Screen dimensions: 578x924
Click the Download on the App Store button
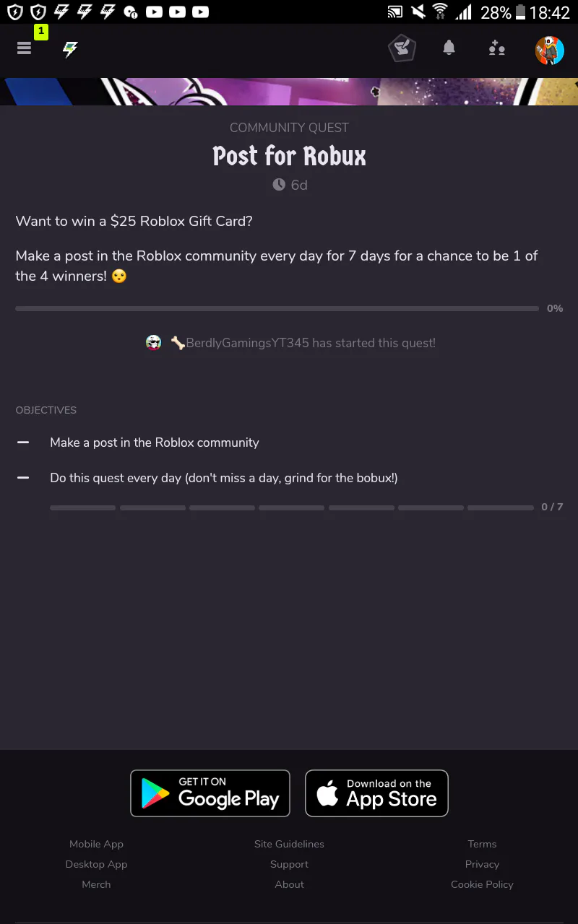(376, 793)
